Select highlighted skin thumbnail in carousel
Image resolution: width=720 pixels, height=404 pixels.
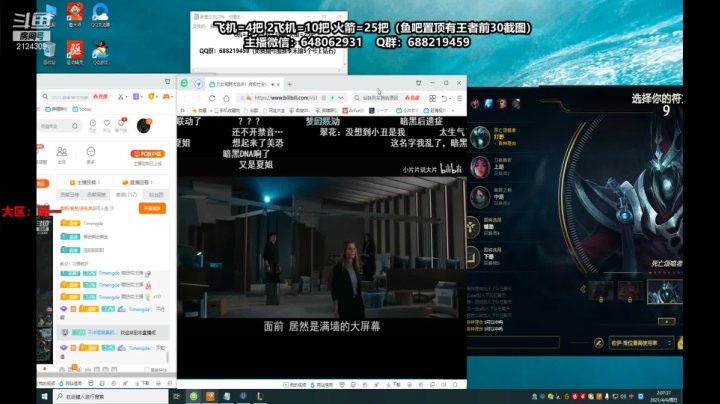click(x=665, y=291)
